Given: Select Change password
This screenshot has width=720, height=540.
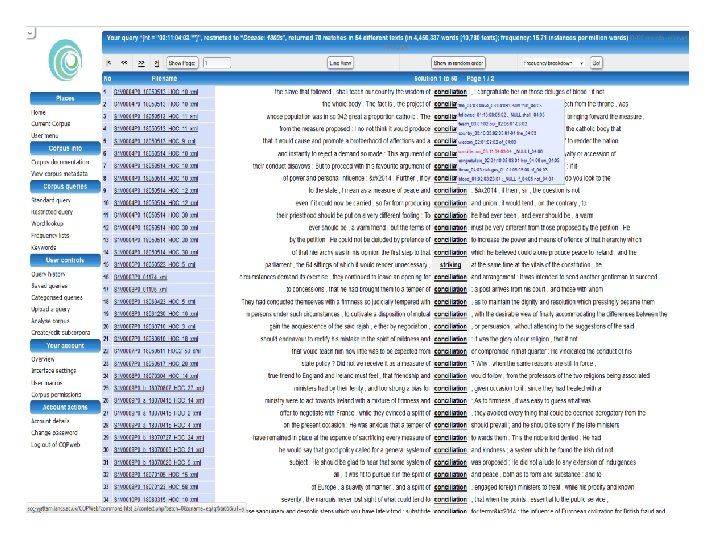Looking at the screenshot, I should [x=54, y=433].
